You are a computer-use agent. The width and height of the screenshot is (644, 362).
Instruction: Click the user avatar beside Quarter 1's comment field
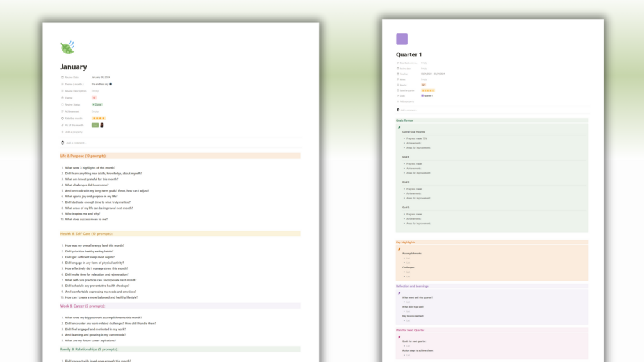coord(397,110)
